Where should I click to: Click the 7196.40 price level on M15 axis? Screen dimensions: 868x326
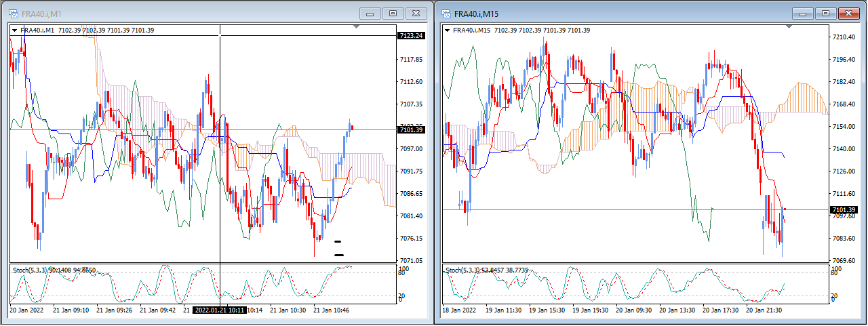845,60
